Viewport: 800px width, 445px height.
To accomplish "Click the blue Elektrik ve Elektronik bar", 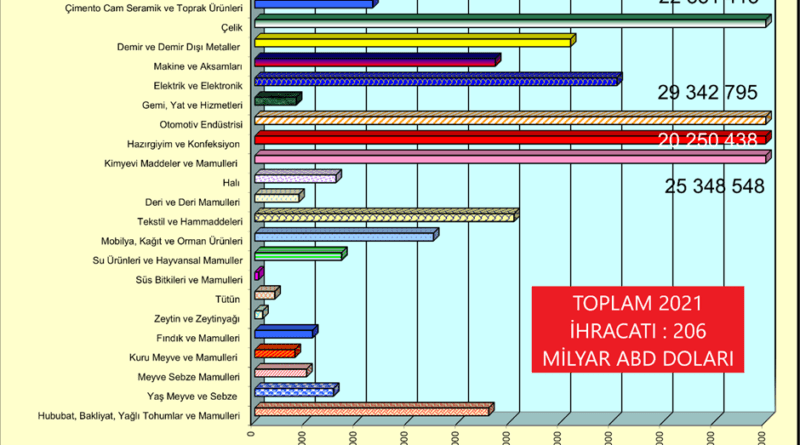I will tap(437, 80).
